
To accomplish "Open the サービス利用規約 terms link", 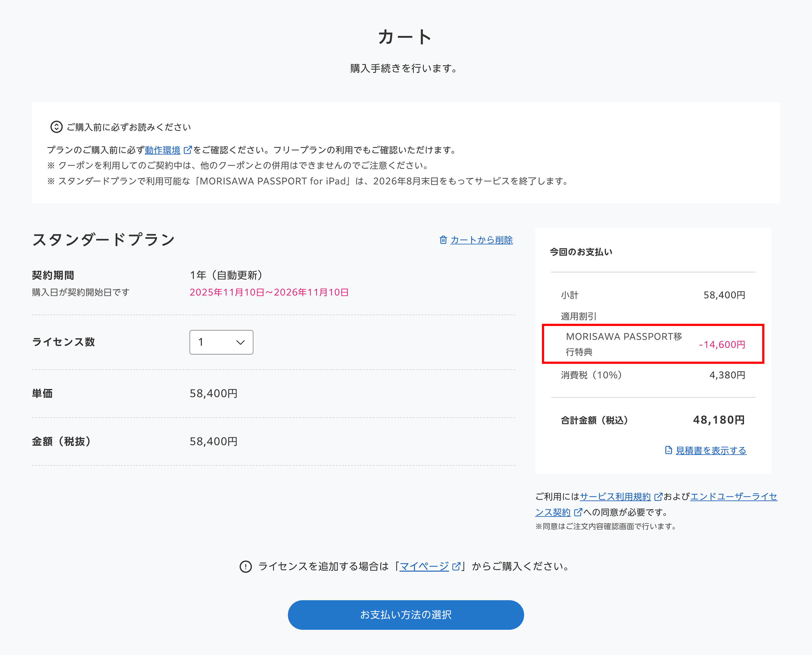I will 615,497.
